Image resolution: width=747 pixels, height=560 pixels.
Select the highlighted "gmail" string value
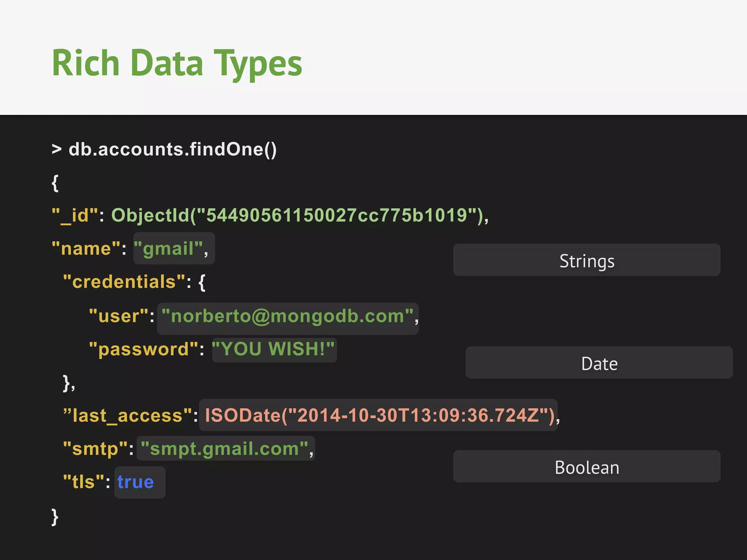pos(169,249)
